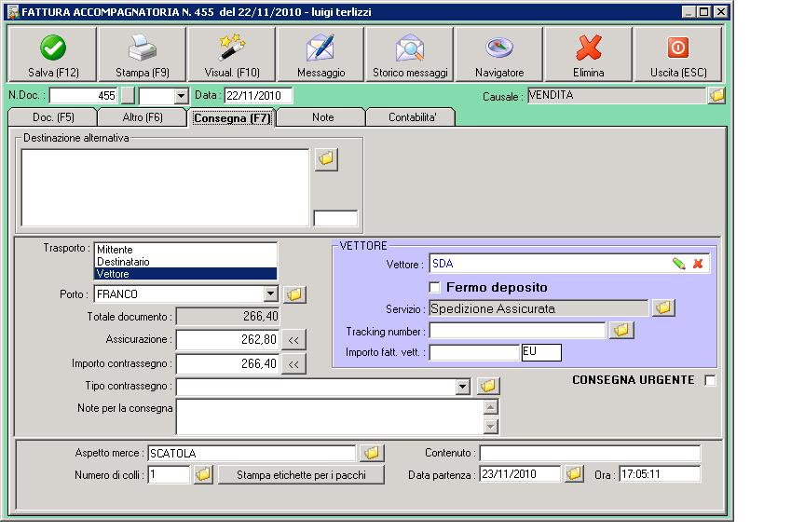The image size is (791, 532).
Task: Click Aspetto merce SCATOLA field
Action: click(x=252, y=453)
